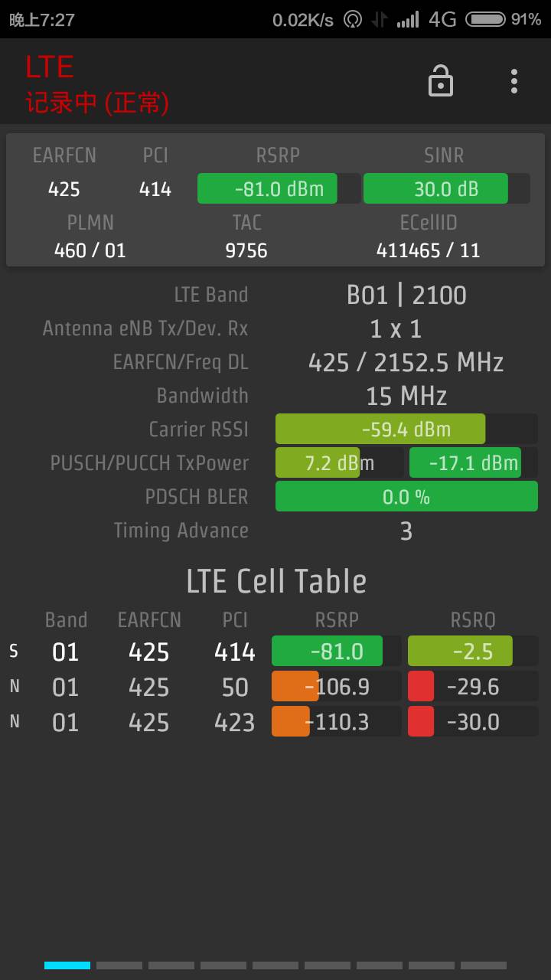Open the three-dot overflow menu

tap(514, 80)
